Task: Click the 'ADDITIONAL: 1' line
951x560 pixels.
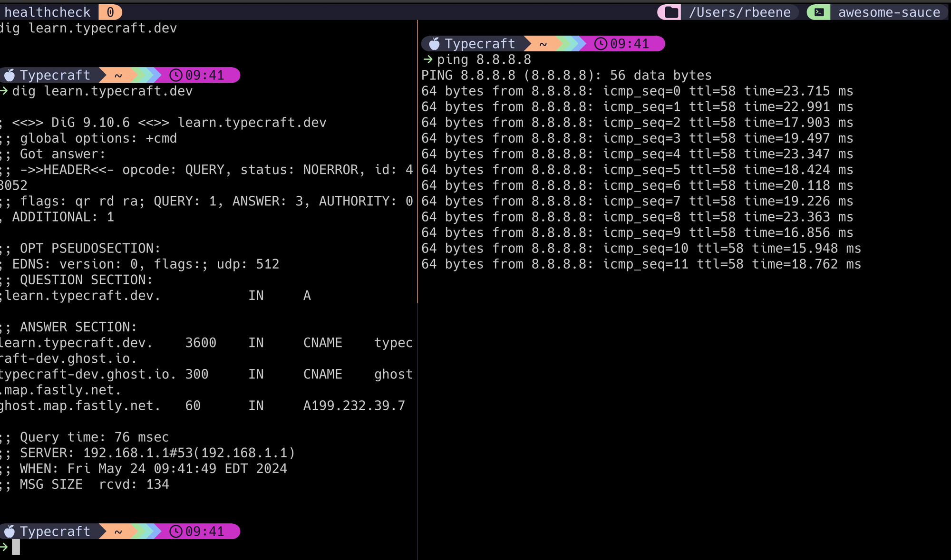Action: pyautogui.click(x=57, y=216)
